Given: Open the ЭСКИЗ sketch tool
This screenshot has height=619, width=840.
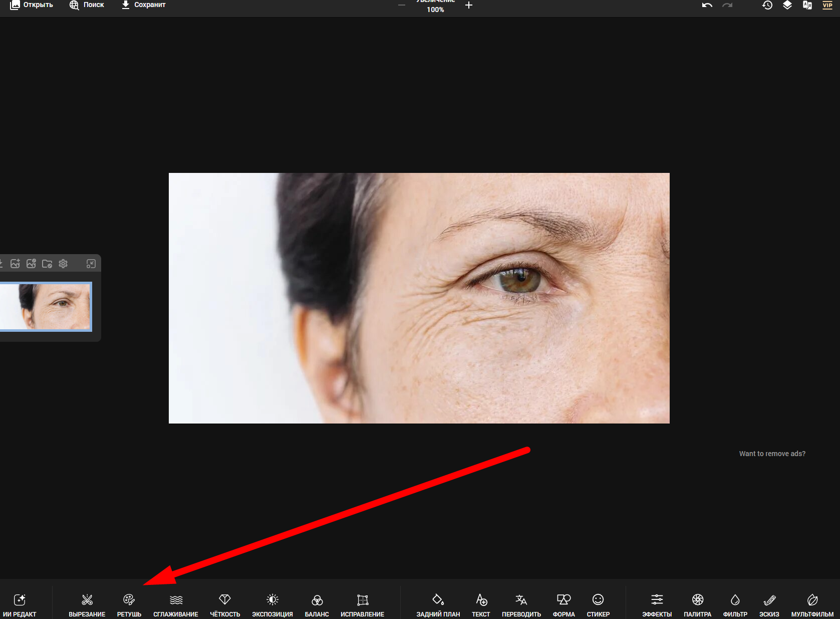Looking at the screenshot, I should [769, 605].
